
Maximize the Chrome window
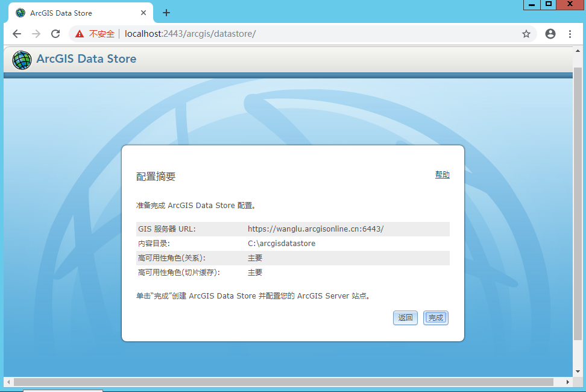point(548,5)
